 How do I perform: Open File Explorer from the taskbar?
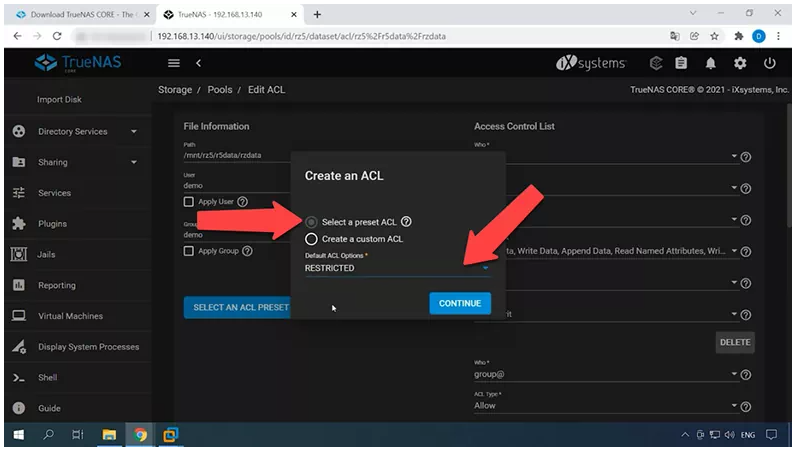point(109,435)
